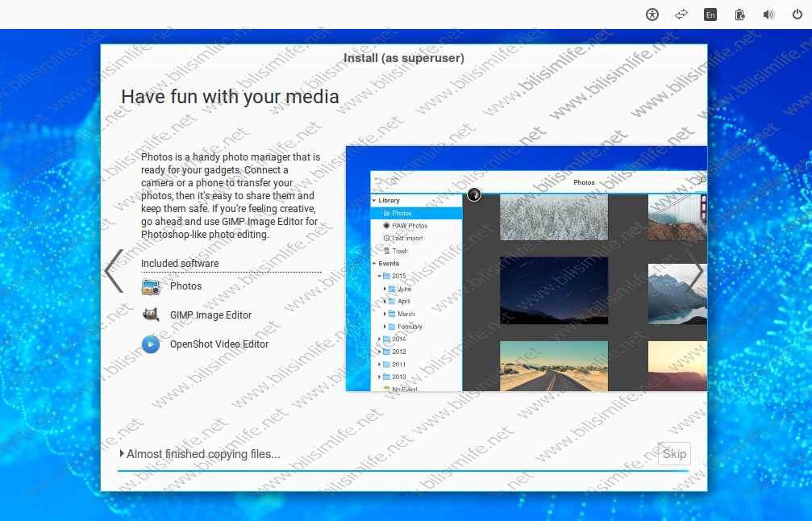Click the Have fun with your media heading
The height and width of the screenshot is (521, 812).
[230, 97]
